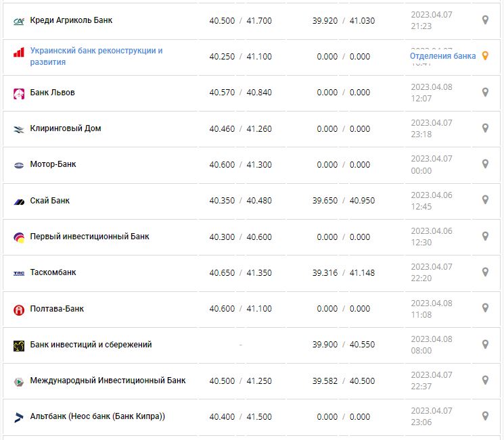Click the Скай Банк logo icon
This screenshot has width=504, height=440.
pyautogui.click(x=19, y=201)
